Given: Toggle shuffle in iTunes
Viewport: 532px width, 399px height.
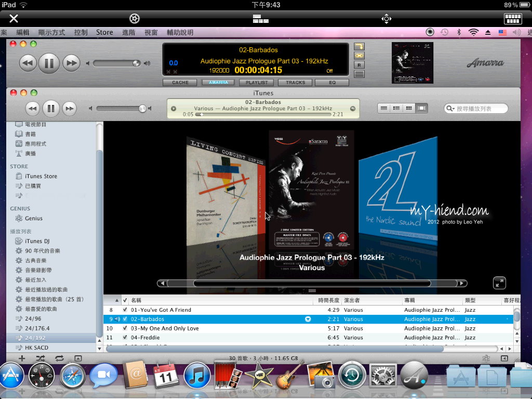Looking at the screenshot, I should coord(40,358).
